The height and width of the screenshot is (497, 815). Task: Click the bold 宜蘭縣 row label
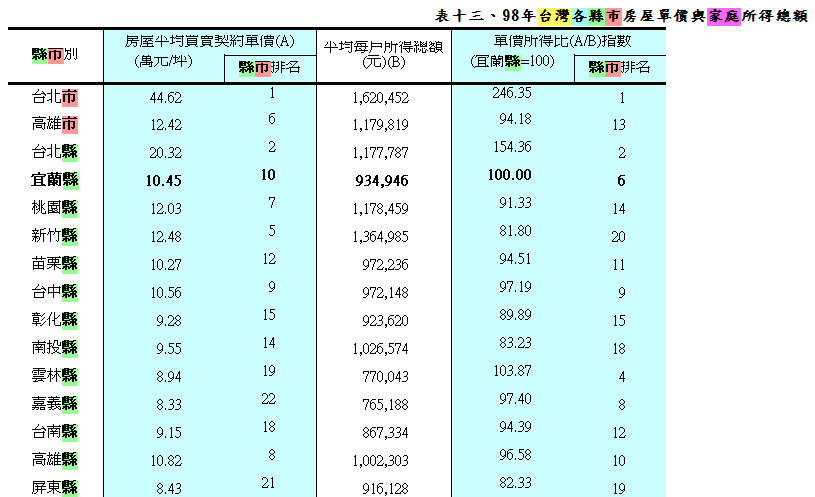coord(54,181)
